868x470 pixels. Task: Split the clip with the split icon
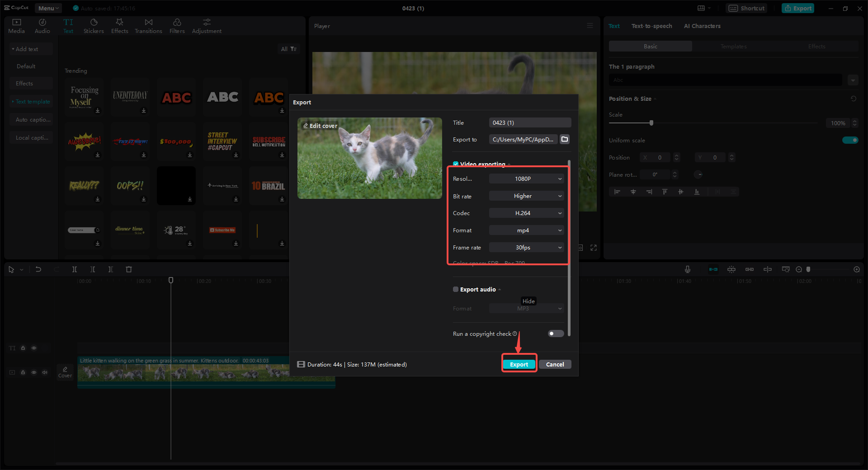(75, 269)
